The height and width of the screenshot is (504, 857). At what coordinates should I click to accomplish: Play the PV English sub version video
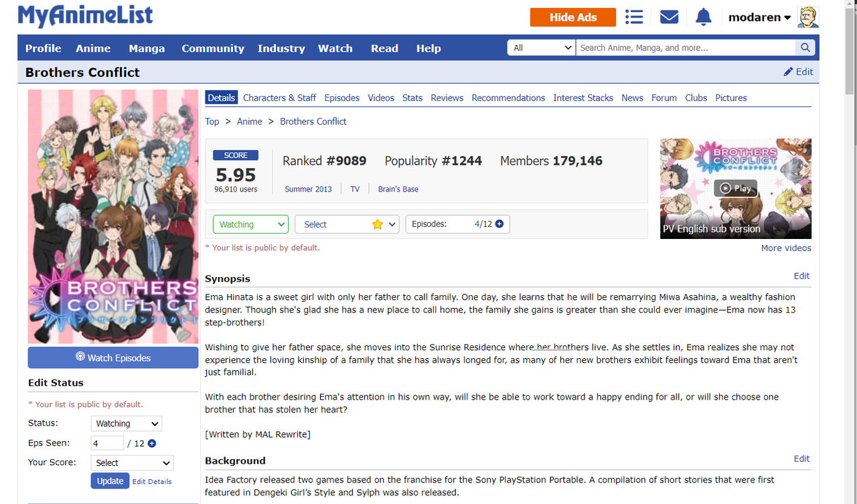point(735,189)
